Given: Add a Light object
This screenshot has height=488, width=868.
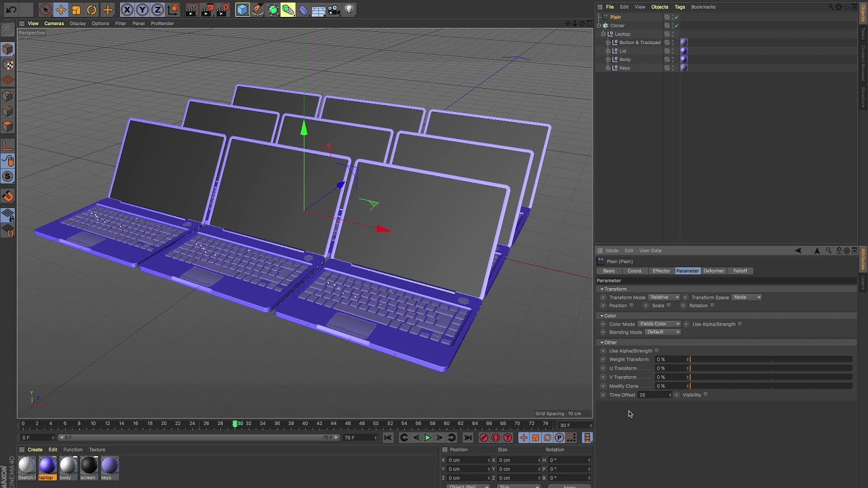Looking at the screenshot, I should pyautogui.click(x=349, y=9).
